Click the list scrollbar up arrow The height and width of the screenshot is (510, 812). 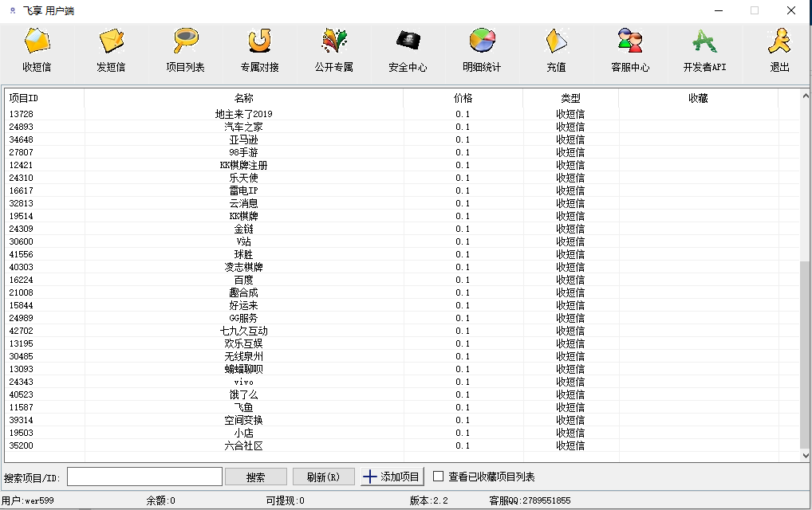point(806,96)
